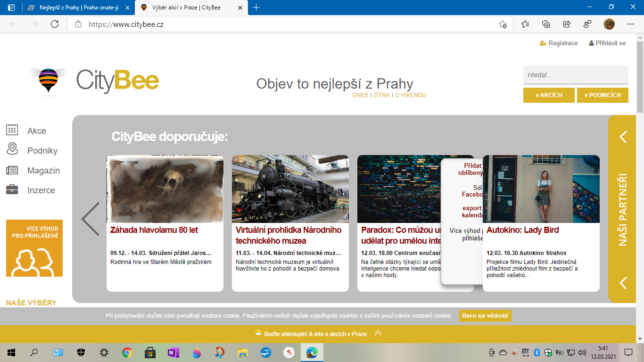The width and height of the screenshot is (644, 362).
Task: Click Buďte ohleduplní info bar text
Action: click(315, 334)
